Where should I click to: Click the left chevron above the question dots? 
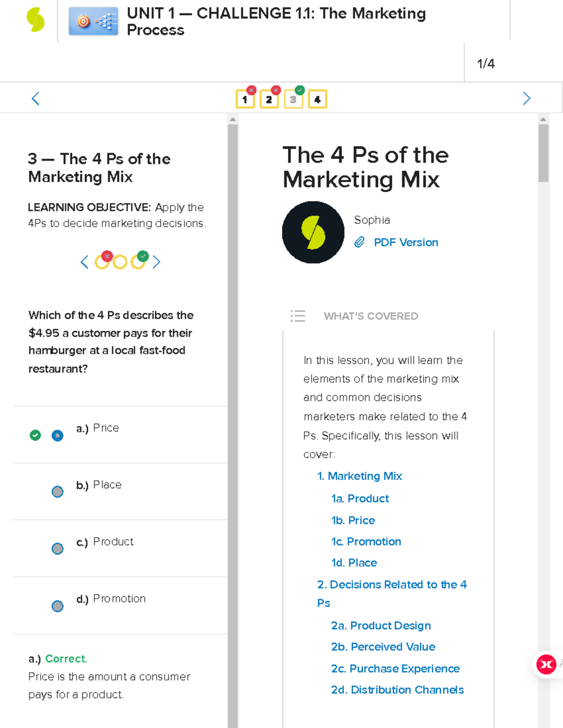coord(84,262)
